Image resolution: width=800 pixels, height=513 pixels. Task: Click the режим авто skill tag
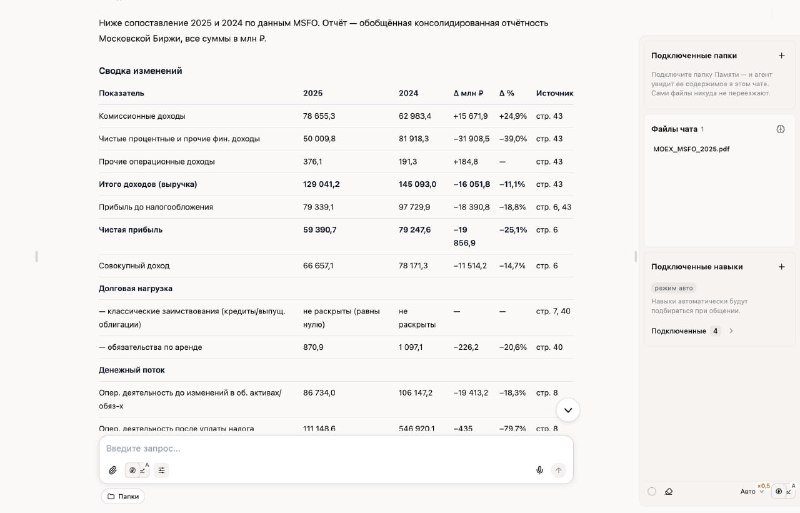point(673,288)
